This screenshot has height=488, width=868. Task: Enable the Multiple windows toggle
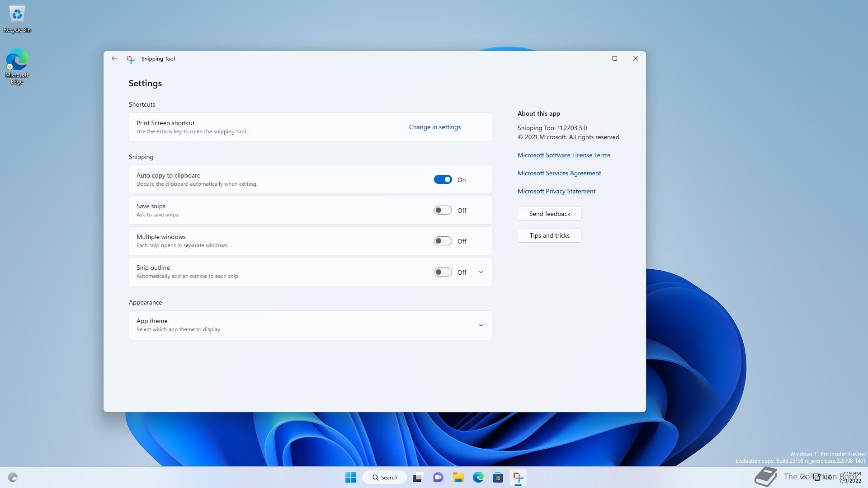click(x=443, y=241)
